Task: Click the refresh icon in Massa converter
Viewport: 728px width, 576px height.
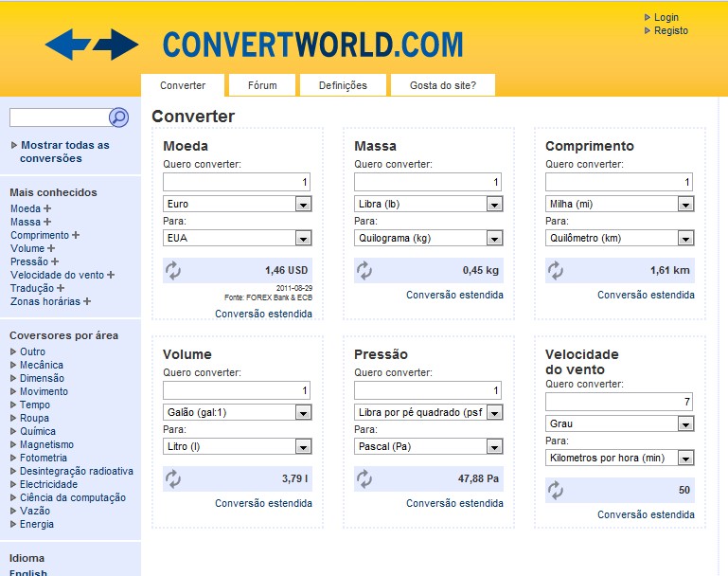Action: [x=364, y=271]
